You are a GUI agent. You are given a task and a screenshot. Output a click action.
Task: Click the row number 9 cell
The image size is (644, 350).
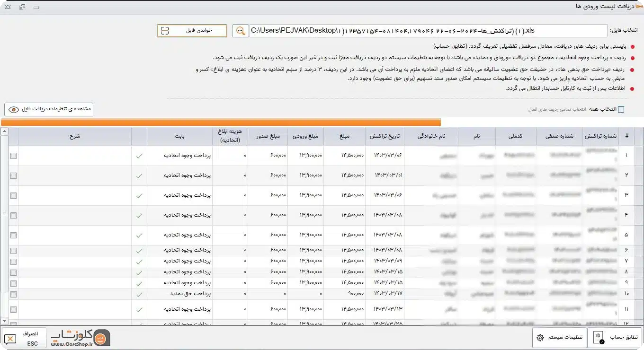click(x=626, y=283)
